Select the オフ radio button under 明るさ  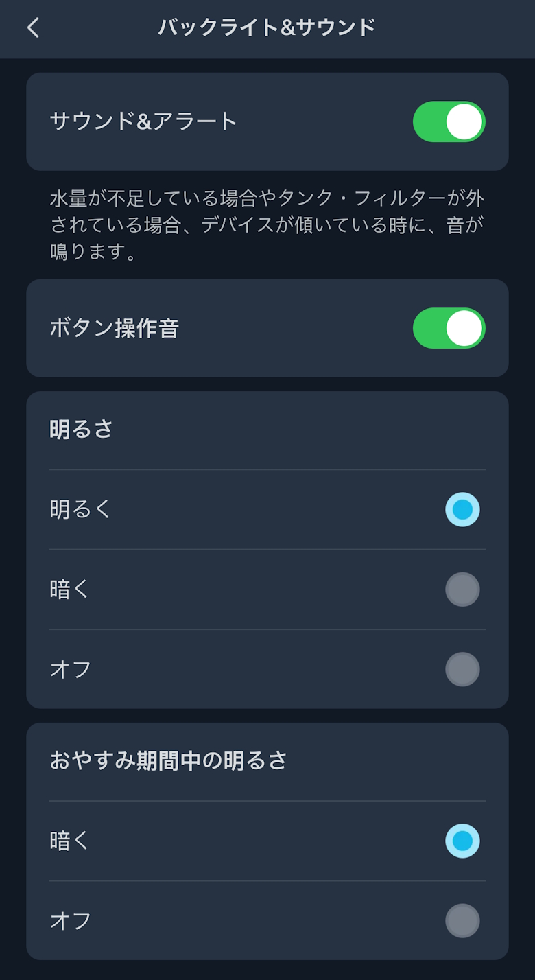(462, 669)
